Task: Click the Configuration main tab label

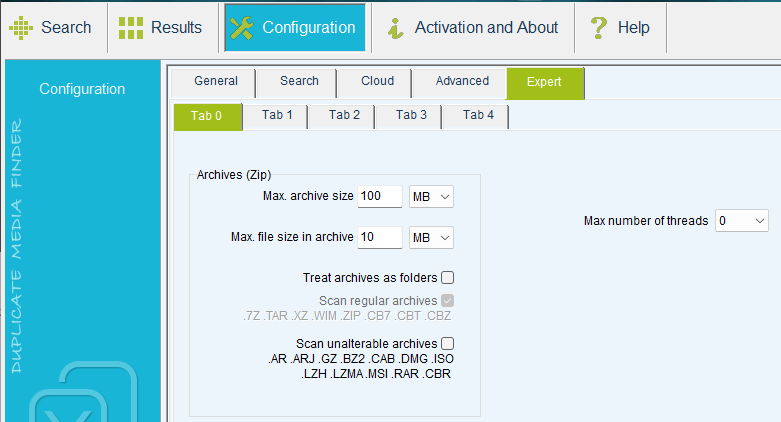Action: 309,27
